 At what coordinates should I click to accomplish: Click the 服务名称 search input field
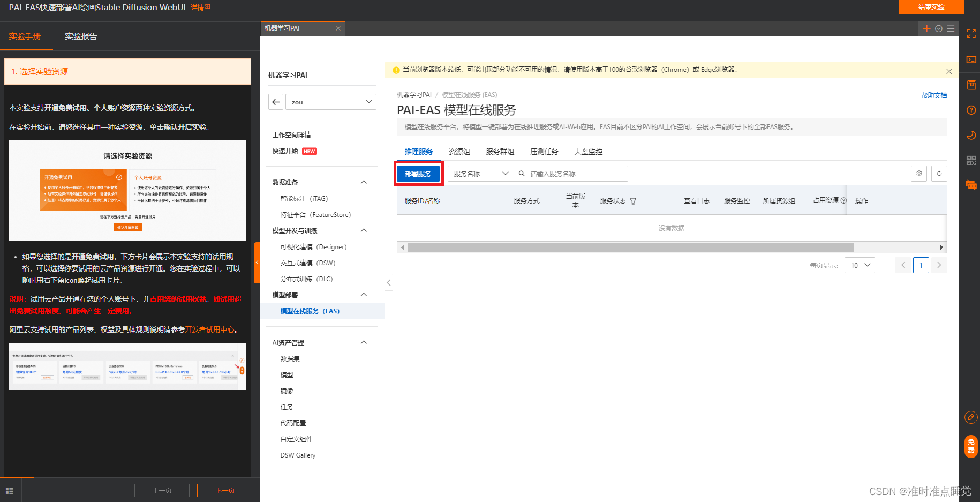[x=578, y=174]
